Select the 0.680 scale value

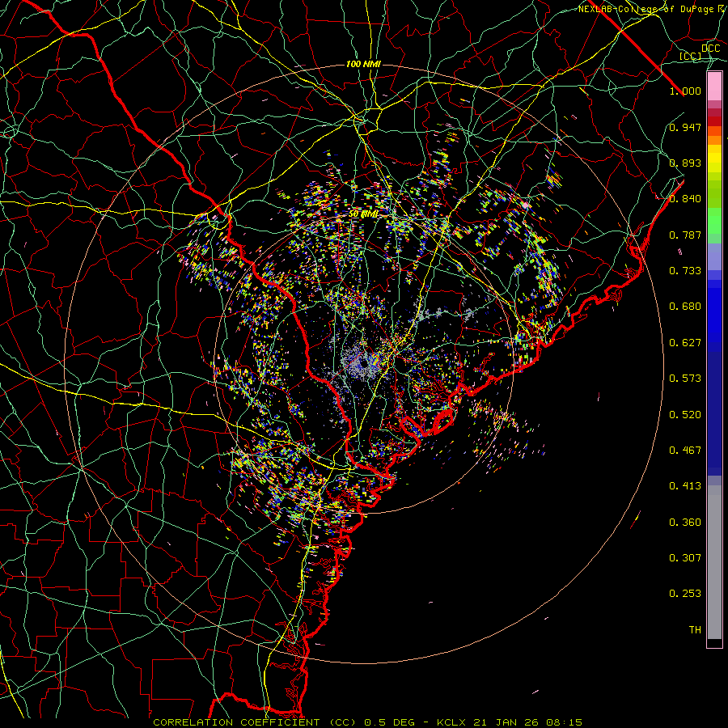[x=685, y=307]
